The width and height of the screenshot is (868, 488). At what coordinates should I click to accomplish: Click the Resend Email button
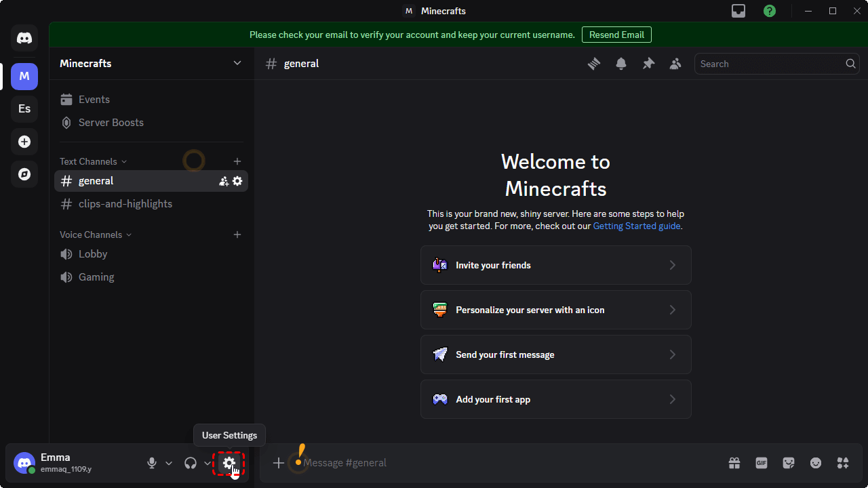point(616,35)
